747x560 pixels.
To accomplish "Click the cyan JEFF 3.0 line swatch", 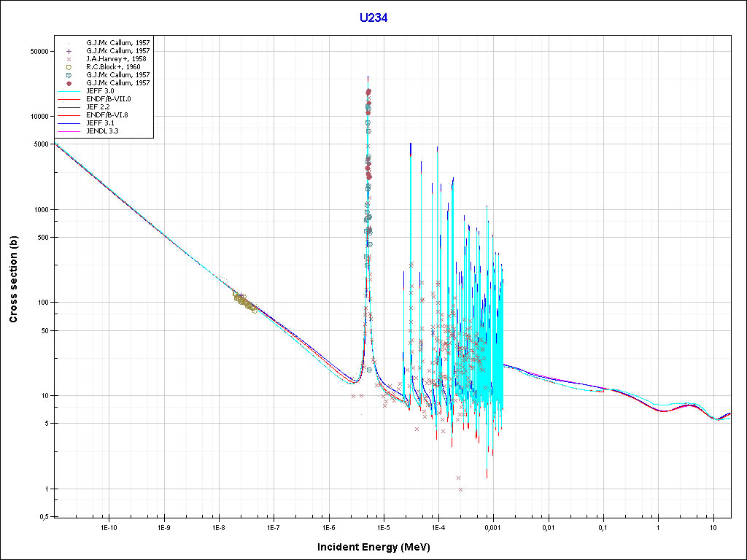I will pyautogui.click(x=69, y=91).
